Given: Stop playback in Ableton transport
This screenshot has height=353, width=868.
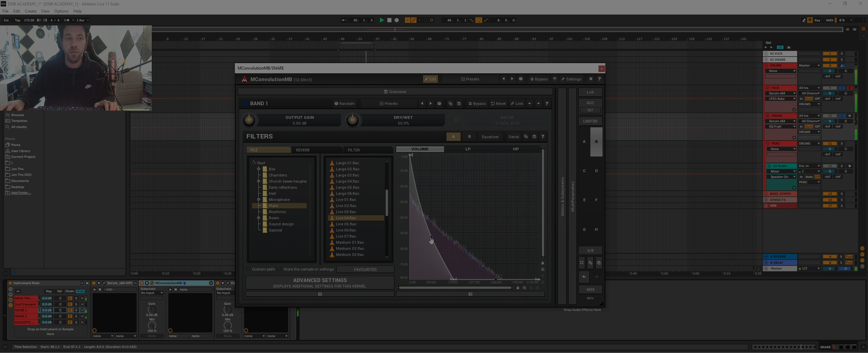Looking at the screenshot, I should click(x=389, y=20).
